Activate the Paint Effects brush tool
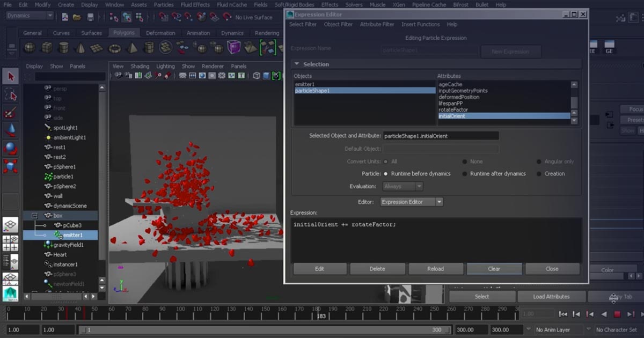Image resolution: width=644 pixels, height=338 pixels. 12,111
